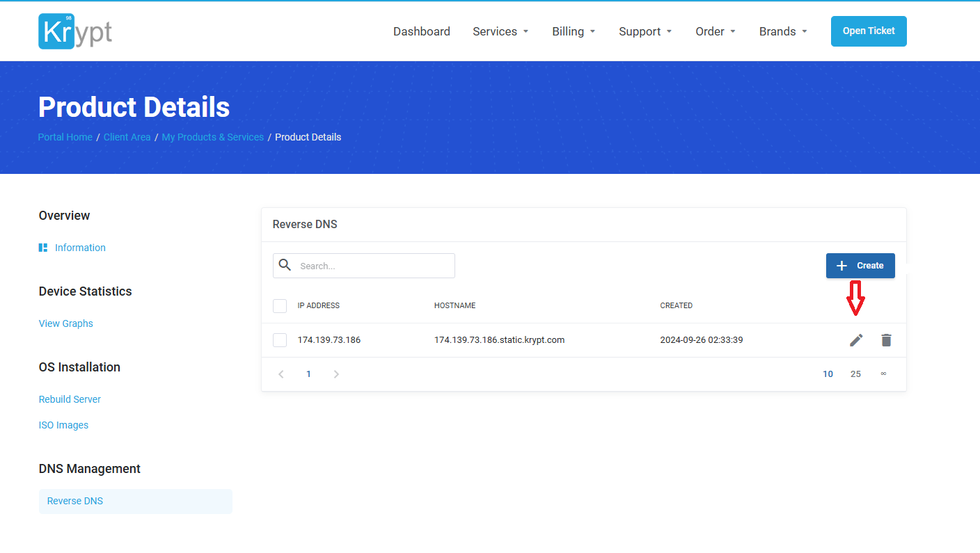Screen dimensions: 980x553
Task: Click the pencil edit icon for 174.139.73.186
Action: (x=856, y=340)
